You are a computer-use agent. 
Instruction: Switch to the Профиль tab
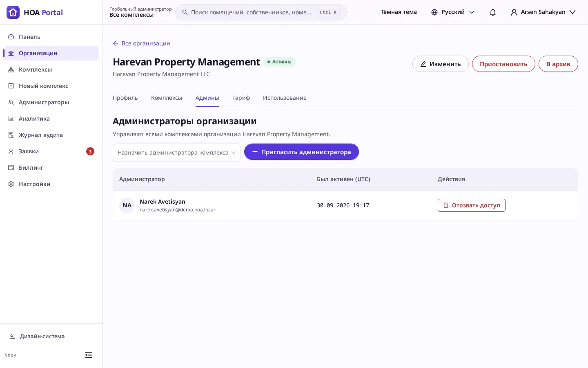(x=125, y=98)
